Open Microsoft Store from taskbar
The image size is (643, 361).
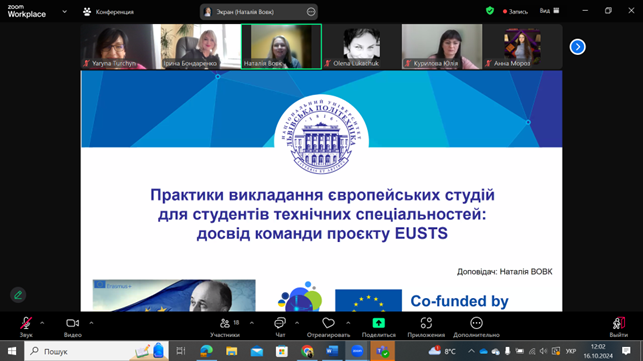click(x=282, y=351)
